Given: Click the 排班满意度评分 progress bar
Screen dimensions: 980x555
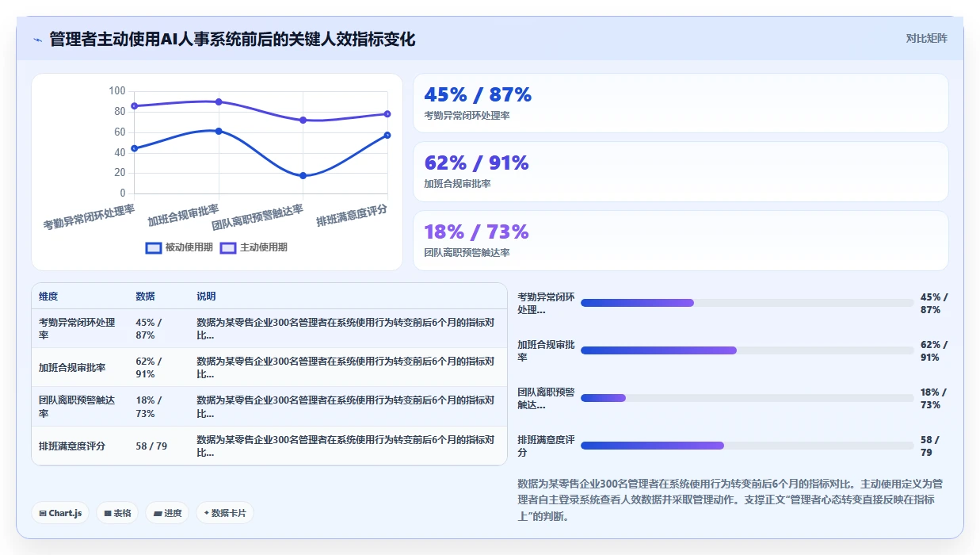Looking at the screenshot, I should [x=747, y=446].
